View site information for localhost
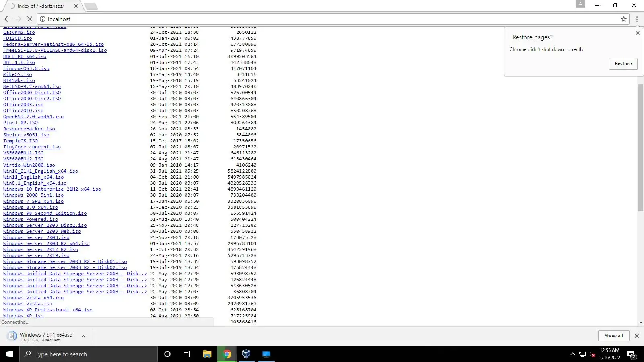The height and width of the screenshot is (362, 644). (x=43, y=19)
